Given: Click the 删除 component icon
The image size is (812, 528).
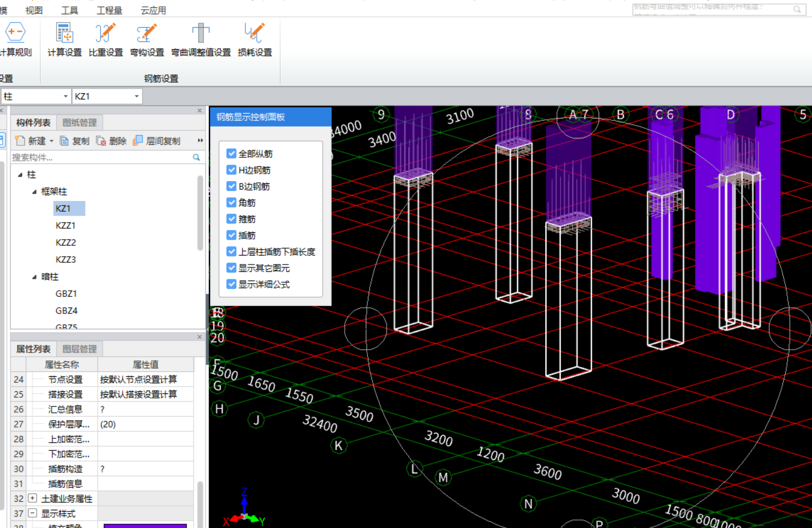Looking at the screenshot, I should (x=101, y=141).
